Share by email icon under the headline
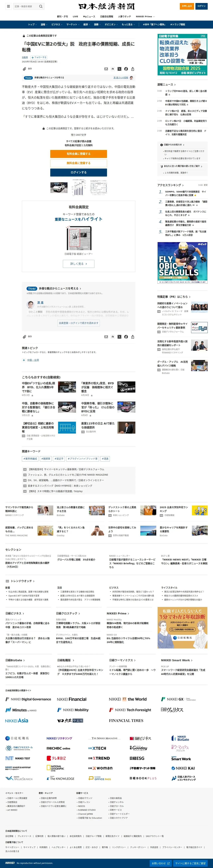The image size is (213, 868). pyautogui.click(x=106, y=69)
